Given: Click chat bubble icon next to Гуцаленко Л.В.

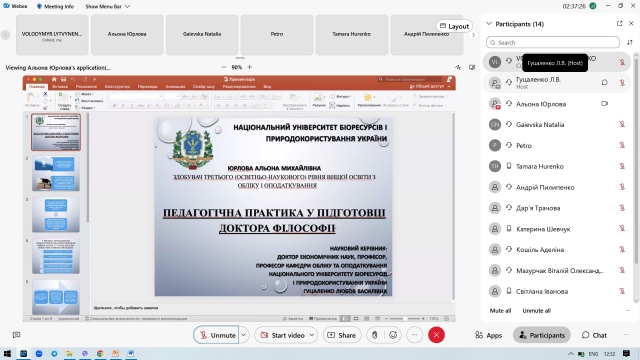Looking at the screenshot, I should tap(604, 82).
